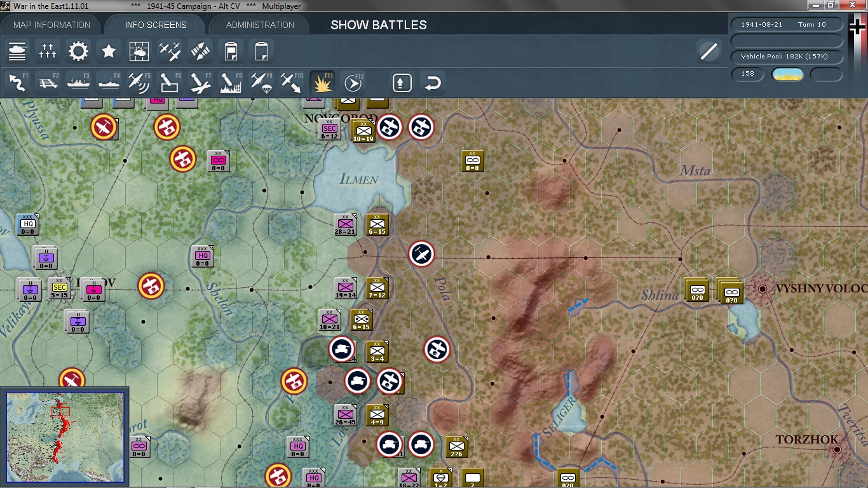
Task: Open the Order of Battle tank icon
Action: (x=17, y=51)
